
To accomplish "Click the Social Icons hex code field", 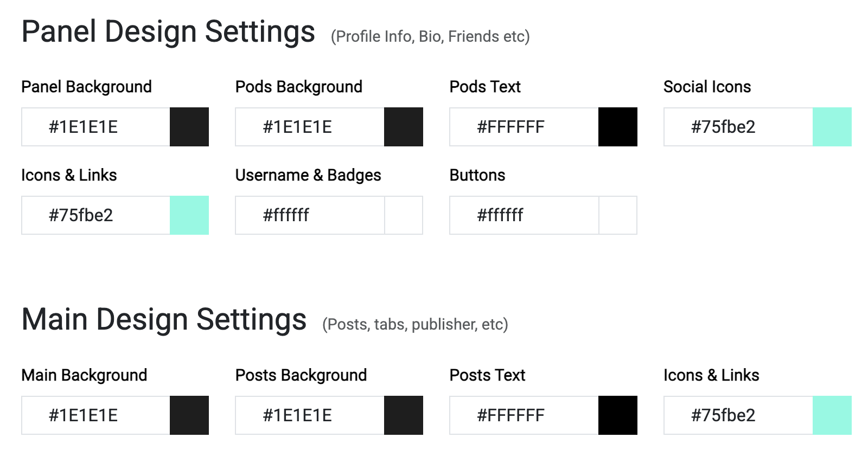I will (x=738, y=127).
